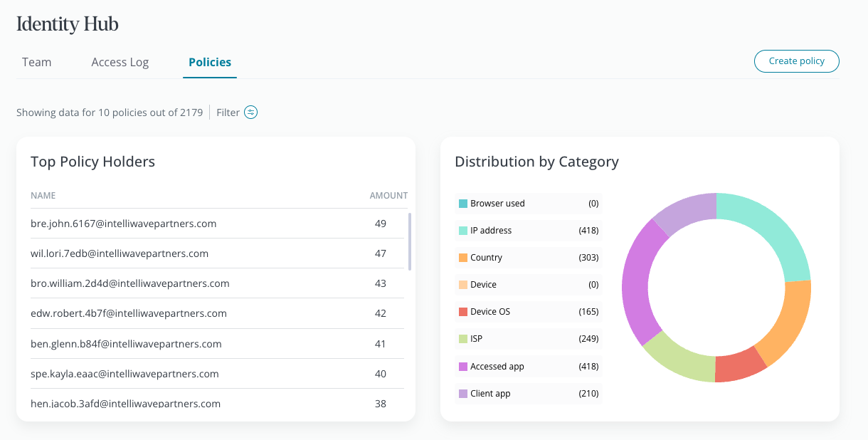Click Accessed app legend swatch
Image resolution: width=868 pixels, height=440 pixels.
pyautogui.click(x=463, y=367)
